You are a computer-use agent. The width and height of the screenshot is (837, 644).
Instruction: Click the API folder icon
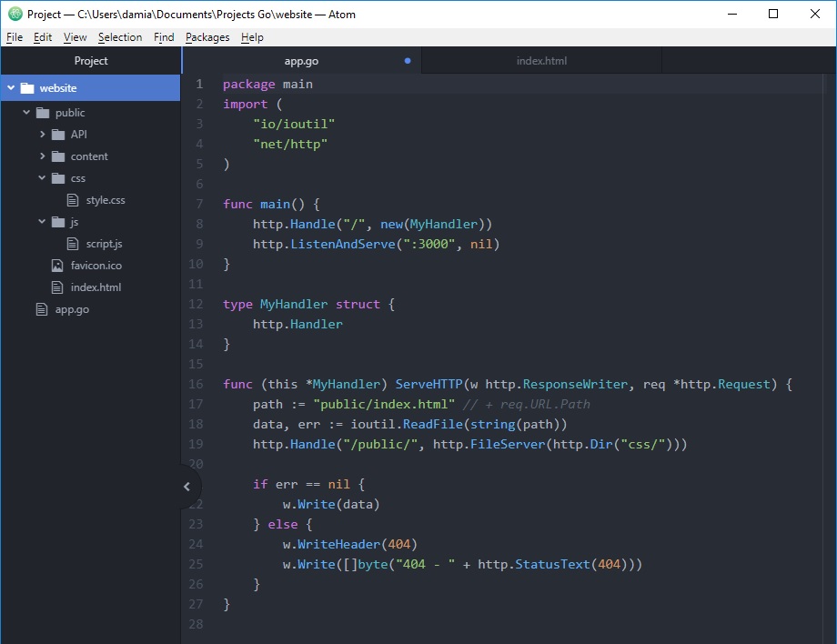(58, 135)
